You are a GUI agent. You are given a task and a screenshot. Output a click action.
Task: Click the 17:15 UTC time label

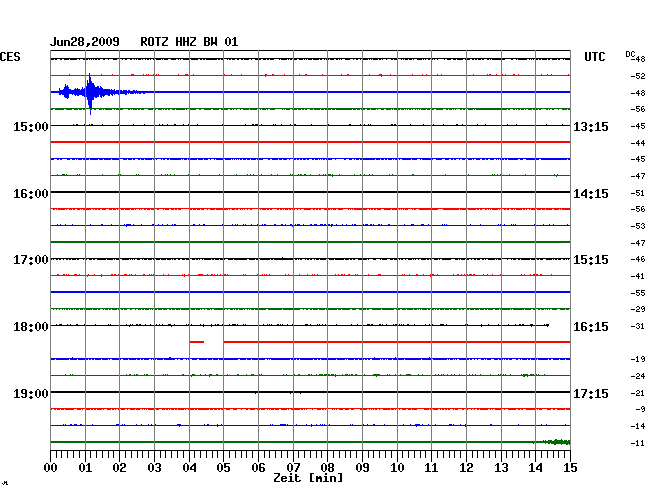click(x=591, y=393)
